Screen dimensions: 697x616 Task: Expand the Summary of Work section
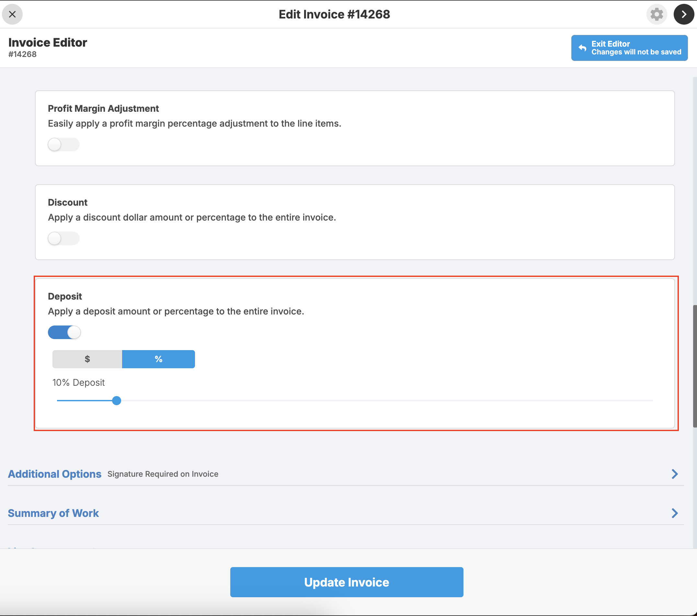(x=346, y=513)
